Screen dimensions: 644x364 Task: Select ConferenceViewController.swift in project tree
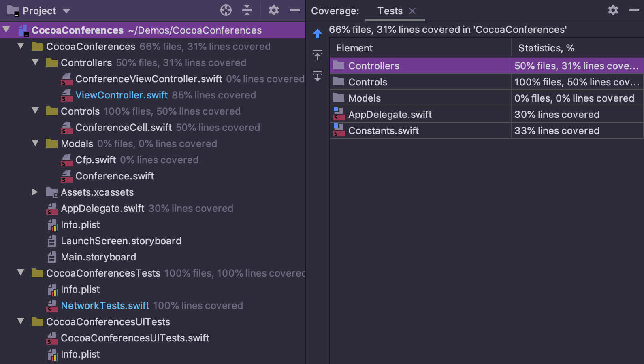pyautogui.click(x=149, y=79)
